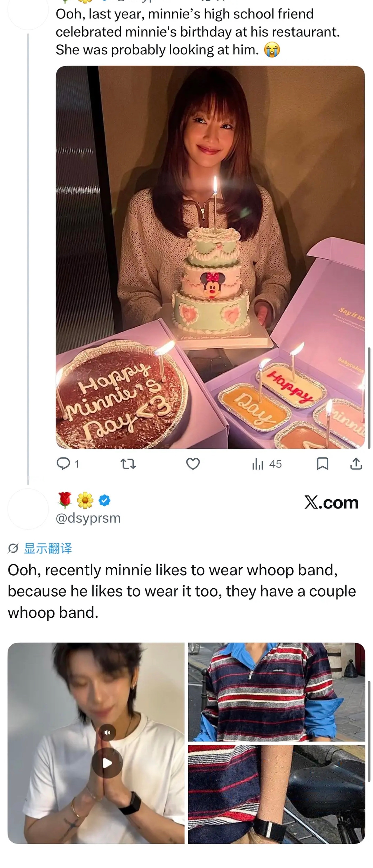Open the Minnie birthday cake photo
The image size is (373, 868).
pos(210,257)
